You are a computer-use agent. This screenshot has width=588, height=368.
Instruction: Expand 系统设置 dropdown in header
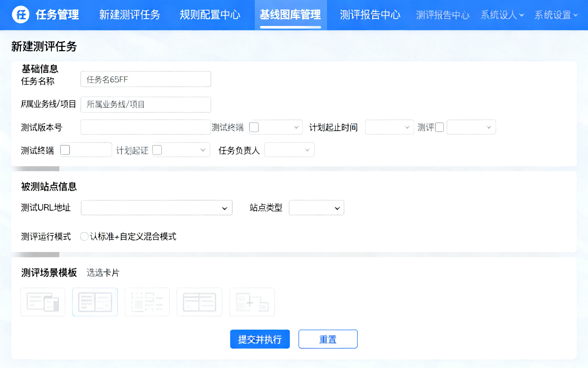click(x=556, y=15)
